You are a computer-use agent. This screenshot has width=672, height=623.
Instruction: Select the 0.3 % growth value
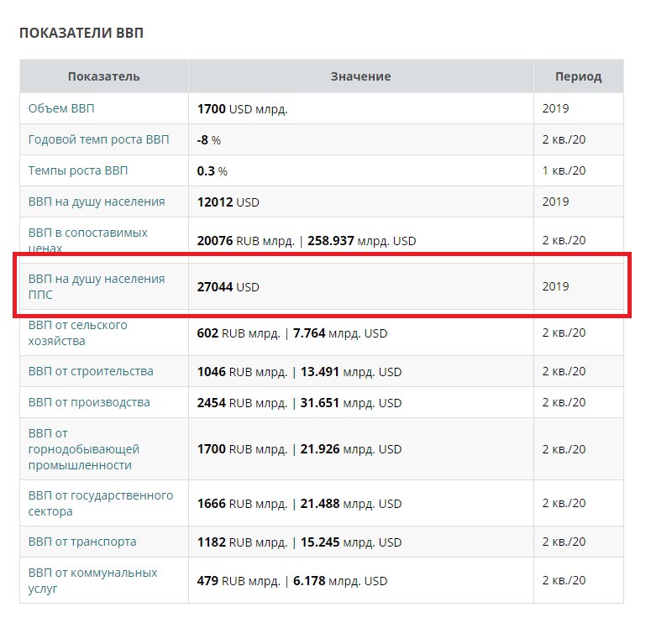point(213,171)
